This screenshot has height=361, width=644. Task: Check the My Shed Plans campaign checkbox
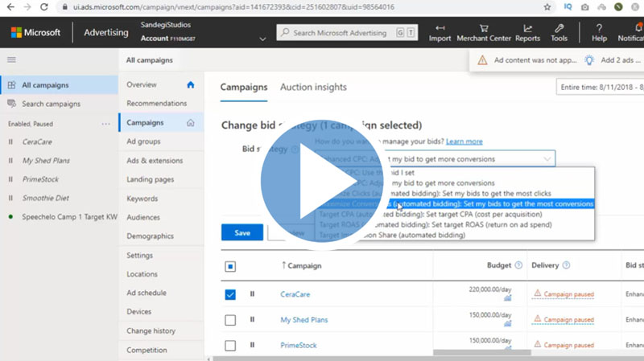230,320
